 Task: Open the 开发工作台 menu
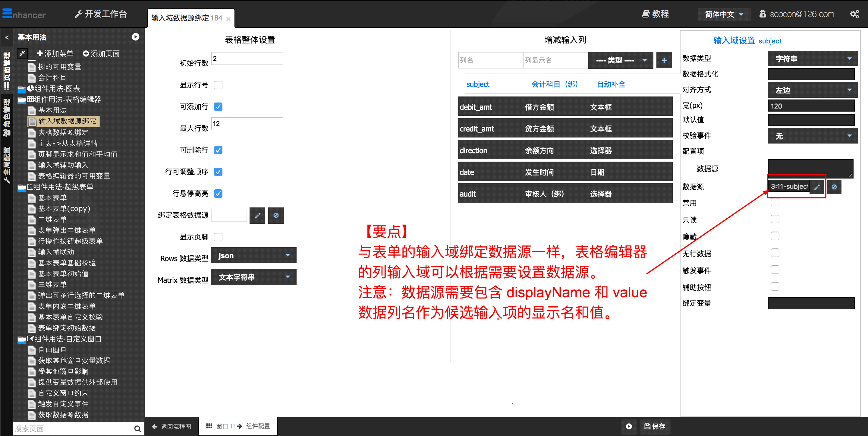101,14
